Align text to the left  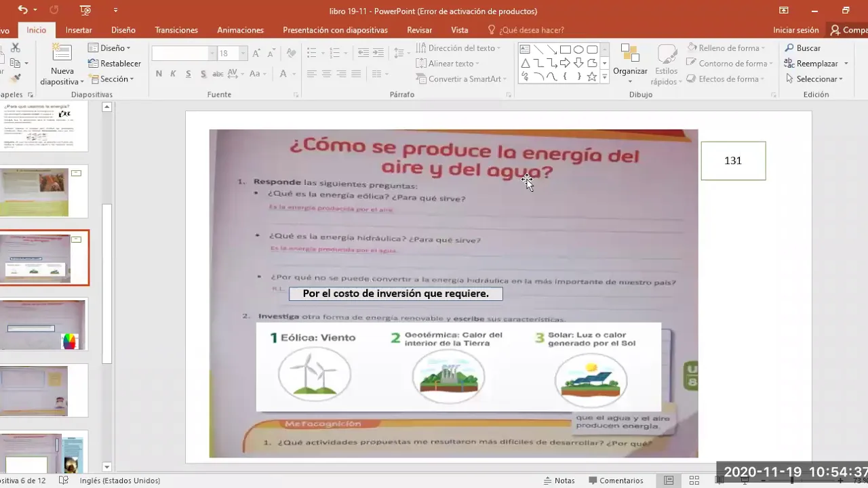point(311,74)
